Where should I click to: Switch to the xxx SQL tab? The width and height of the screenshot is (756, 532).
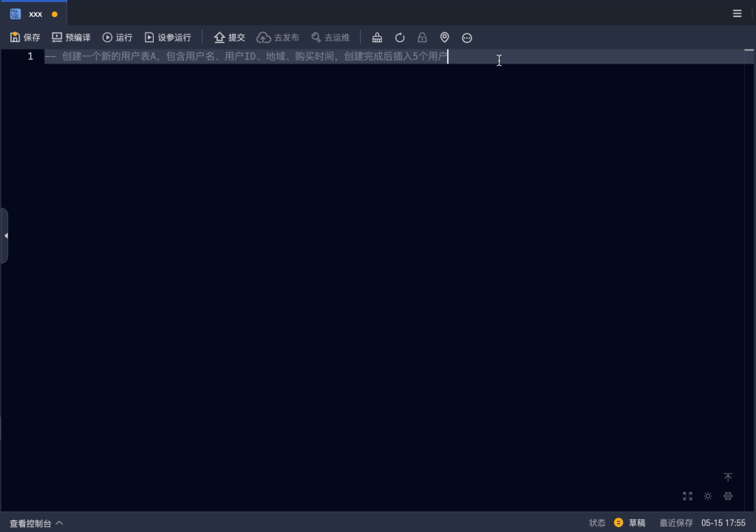[34, 13]
